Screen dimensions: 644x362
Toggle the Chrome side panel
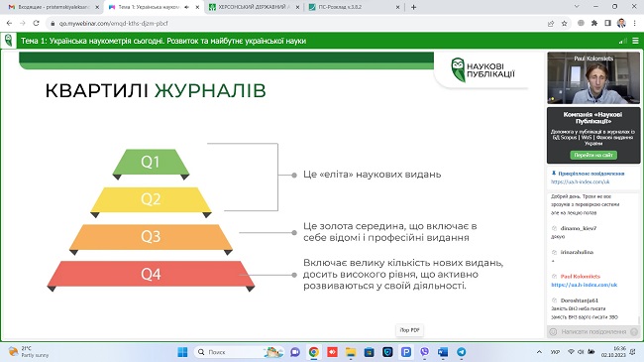[608, 24]
